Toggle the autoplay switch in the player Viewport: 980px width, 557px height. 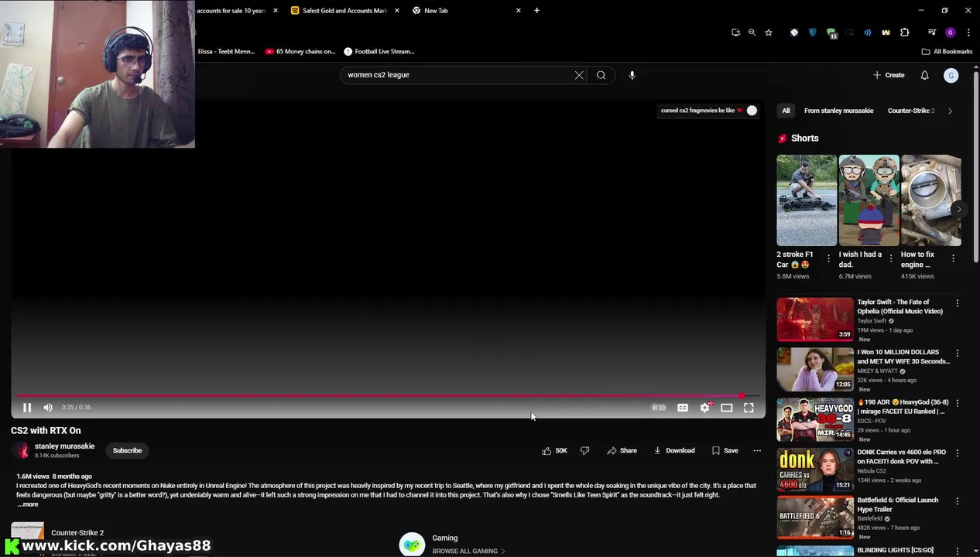point(659,408)
